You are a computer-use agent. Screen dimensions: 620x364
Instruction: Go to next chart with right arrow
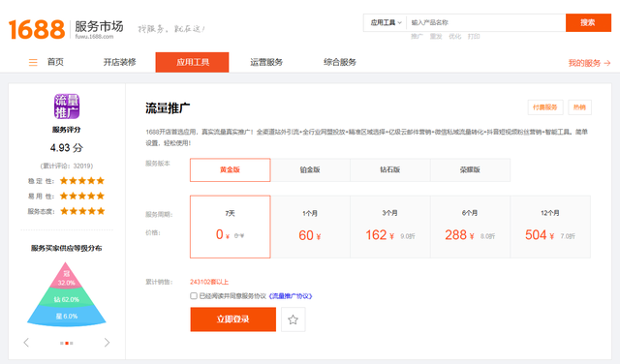(107, 343)
